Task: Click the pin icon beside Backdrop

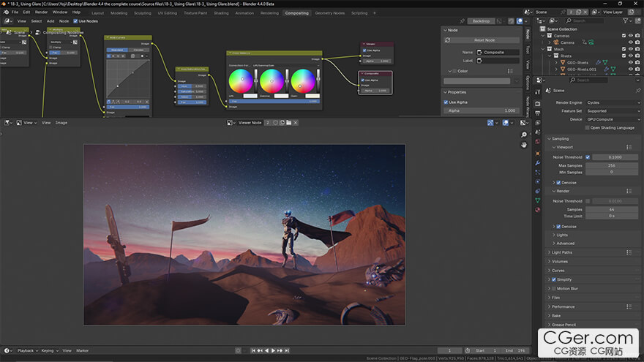Action: [462, 21]
